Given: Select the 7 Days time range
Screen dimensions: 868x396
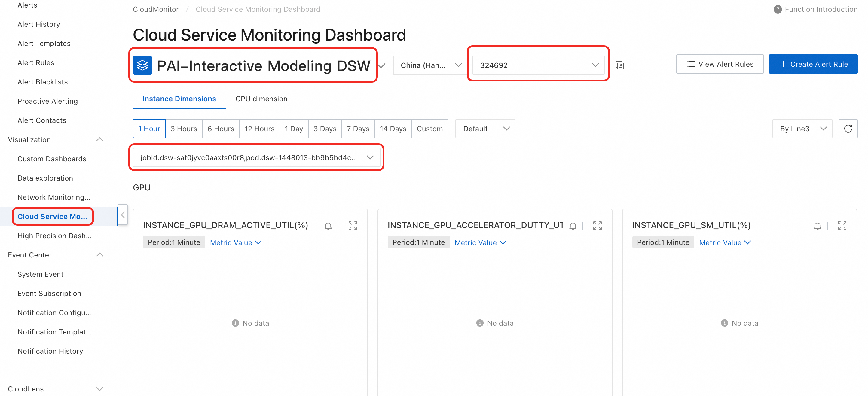Looking at the screenshot, I should [358, 129].
